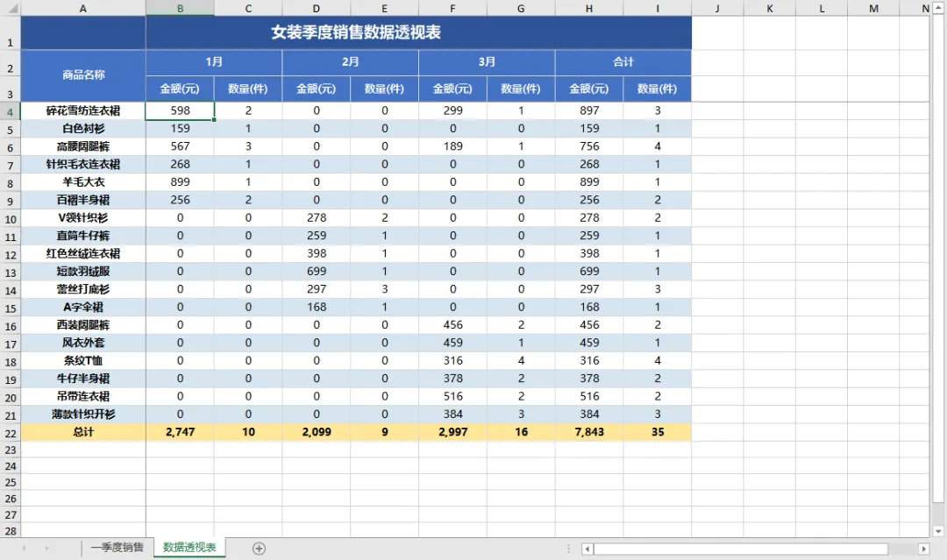Select 风衣外套 March amount 459
Image resolution: width=947 pixels, height=560 pixels.
click(453, 343)
